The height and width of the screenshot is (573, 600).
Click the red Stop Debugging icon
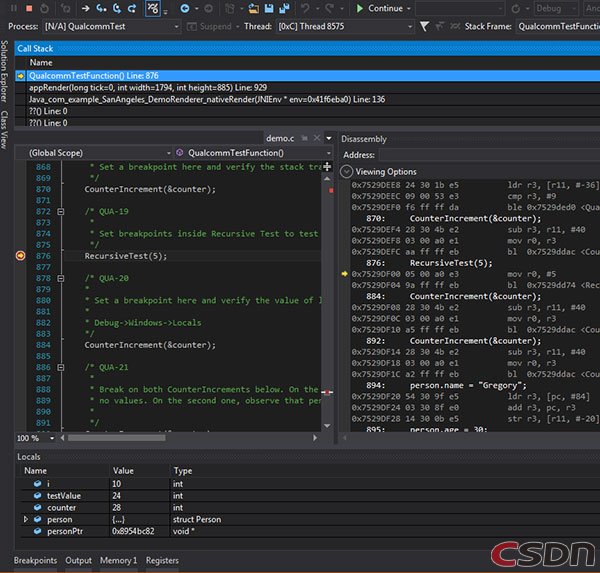[x=29, y=8]
